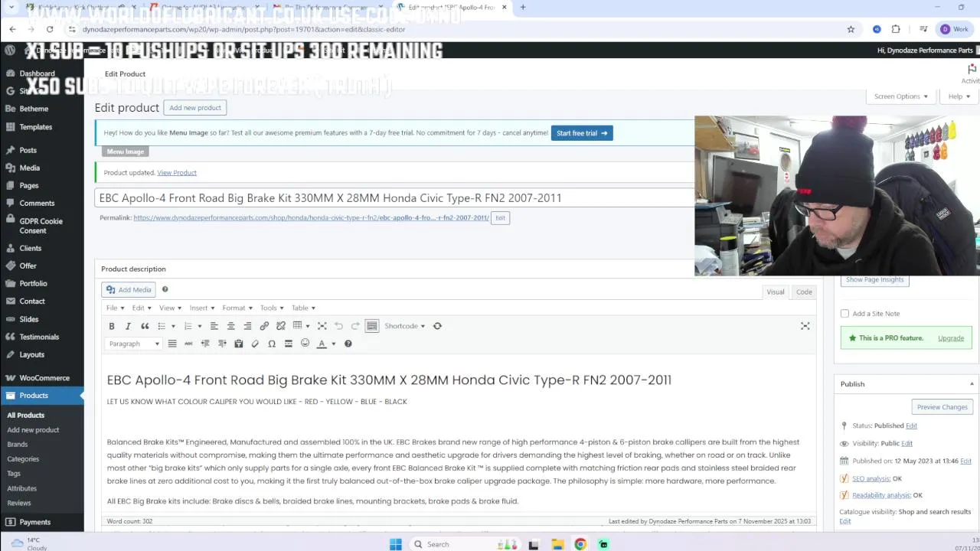The image size is (980, 551).
Task: Click Add Media button
Action: 129,289
